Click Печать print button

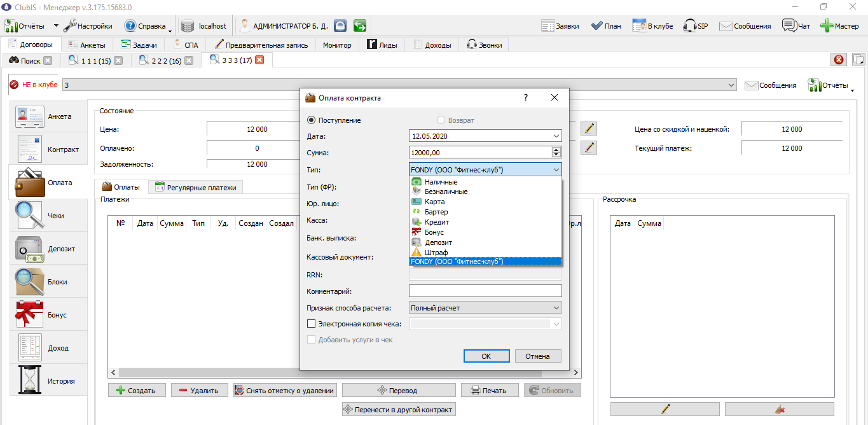490,391
